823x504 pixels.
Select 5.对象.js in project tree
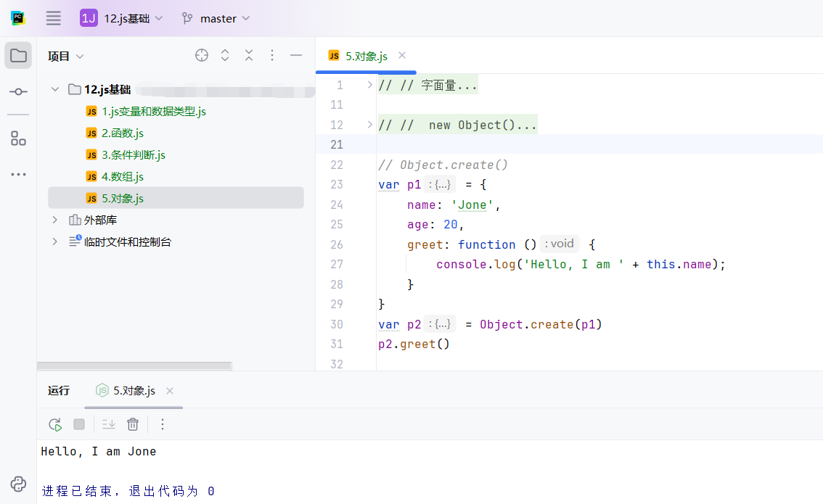coord(176,198)
